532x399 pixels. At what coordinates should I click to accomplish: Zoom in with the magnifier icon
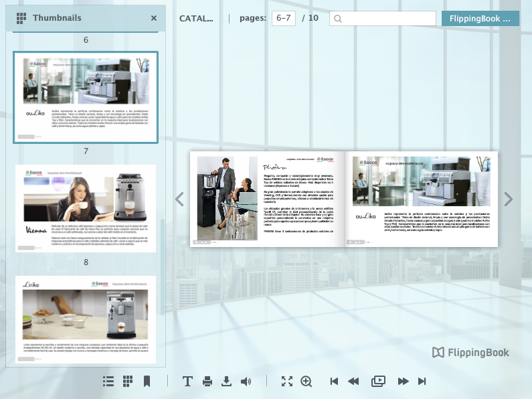[x=306, y=381]
